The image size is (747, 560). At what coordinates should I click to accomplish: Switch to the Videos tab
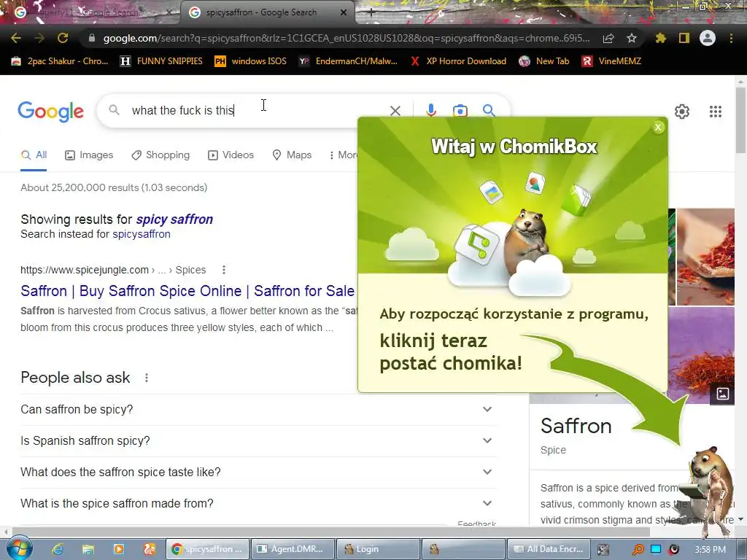(231, 155)
